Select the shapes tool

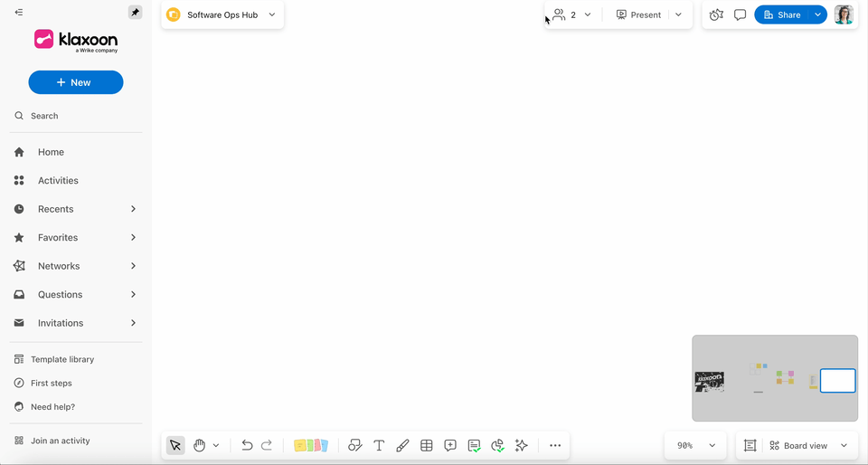tap(354, 446)
